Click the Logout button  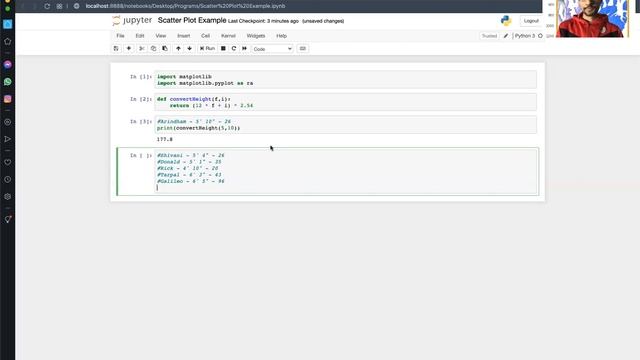coord(531,21)
